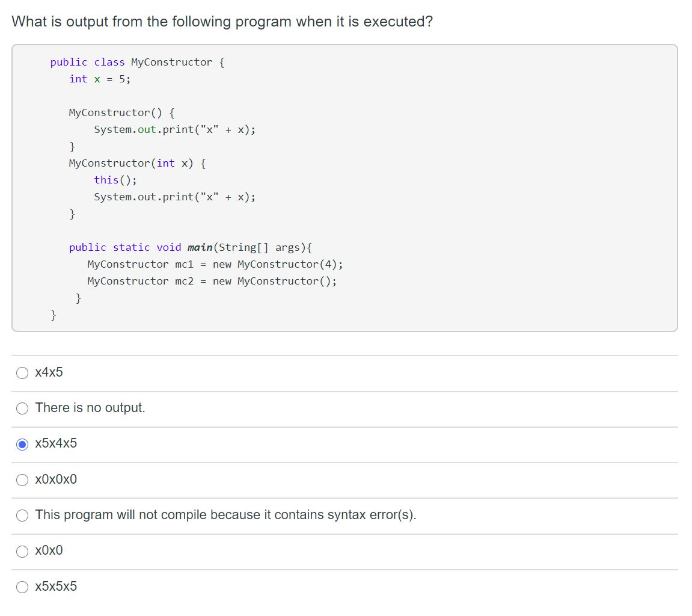Click the 'public class MyConstructor' code line
Screen dimensions: 692x616
pos(136,62)
